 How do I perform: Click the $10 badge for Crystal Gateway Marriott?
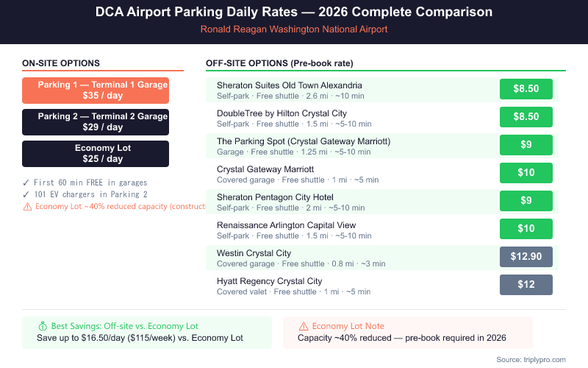526,173
